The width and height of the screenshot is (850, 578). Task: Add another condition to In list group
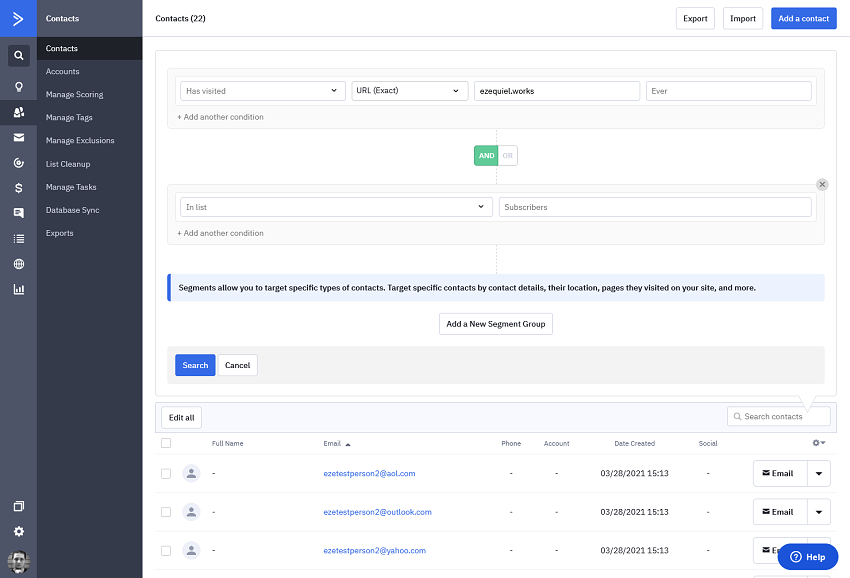(220, 233)
